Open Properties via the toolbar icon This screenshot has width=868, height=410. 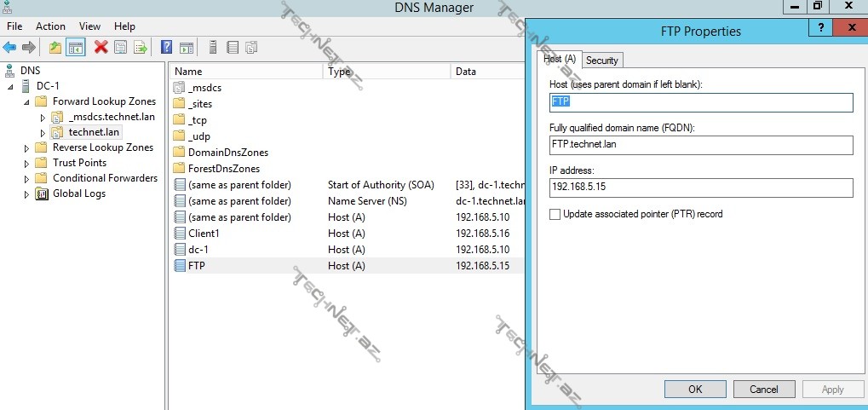click(120, 47)
